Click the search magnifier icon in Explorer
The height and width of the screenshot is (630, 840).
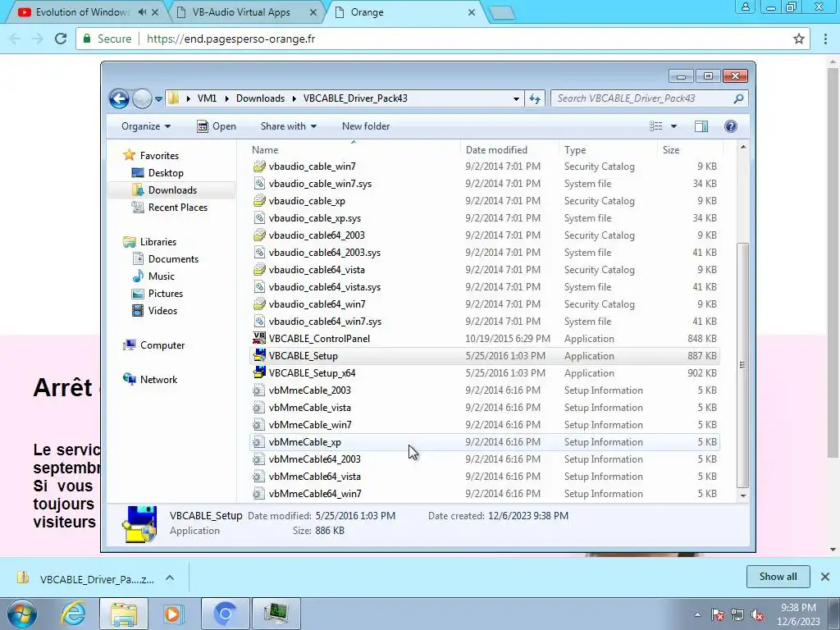[x=738, y=98]
